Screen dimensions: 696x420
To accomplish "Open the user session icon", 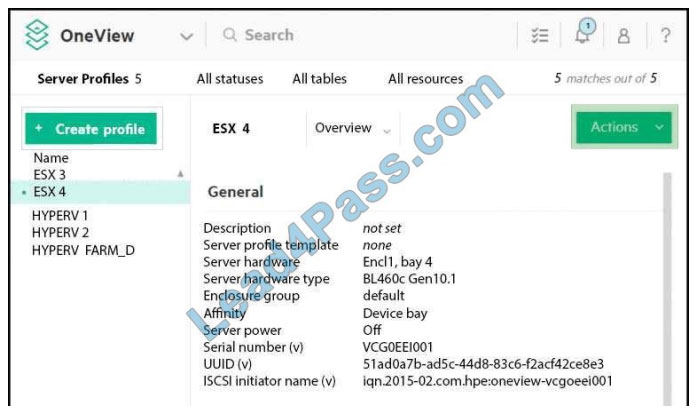I will coord(624,36).
